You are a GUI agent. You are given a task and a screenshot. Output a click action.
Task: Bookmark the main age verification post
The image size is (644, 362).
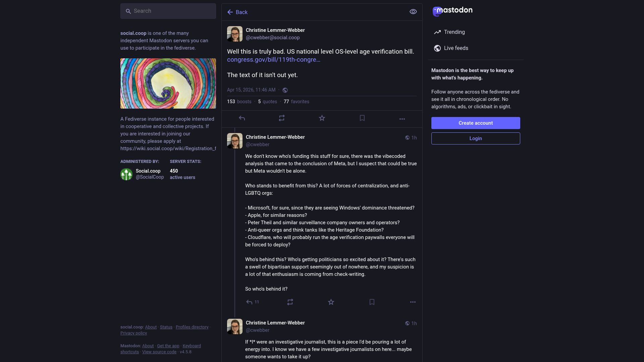tap(362, 118)
